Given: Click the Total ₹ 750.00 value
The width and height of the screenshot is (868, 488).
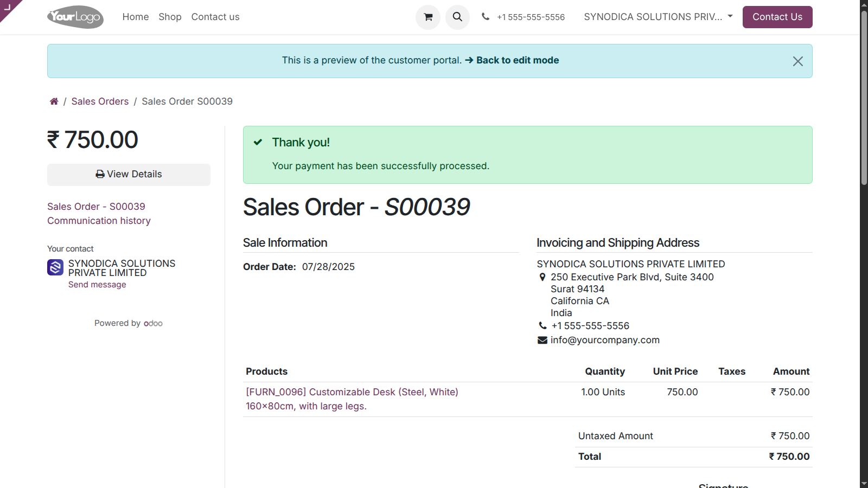Looking at the screenshot, I should (x=789, y=457).
